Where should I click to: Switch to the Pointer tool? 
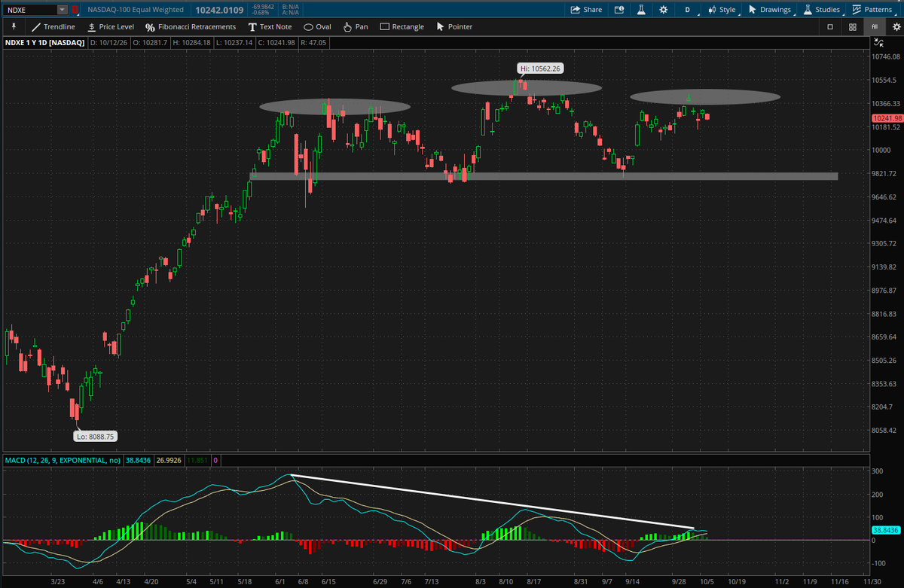click(x=454, y=26)
